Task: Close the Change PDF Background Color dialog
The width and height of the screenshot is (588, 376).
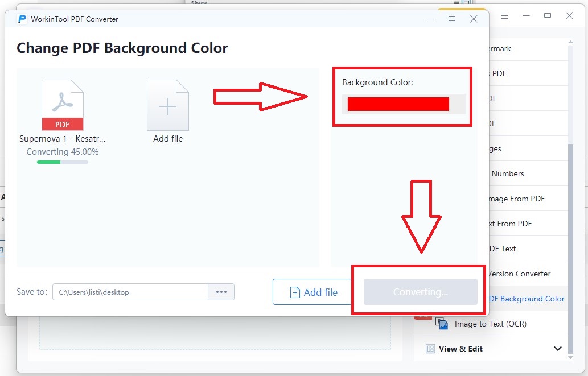Action: (x=474, y=19)
